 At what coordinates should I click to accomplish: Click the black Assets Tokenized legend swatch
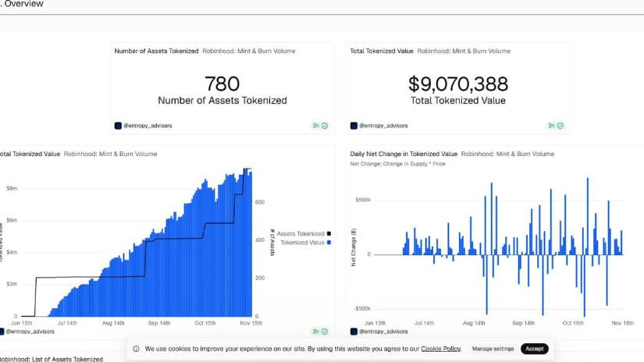coord(329,233)
